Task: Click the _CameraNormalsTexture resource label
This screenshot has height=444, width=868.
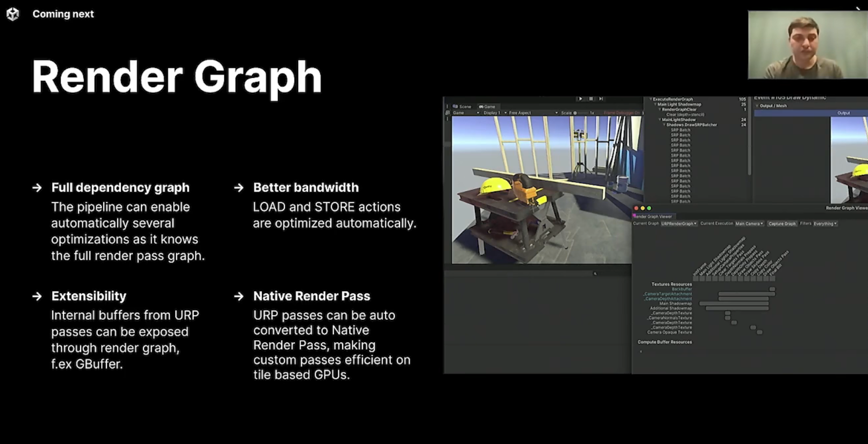Action: coord(670,318)
